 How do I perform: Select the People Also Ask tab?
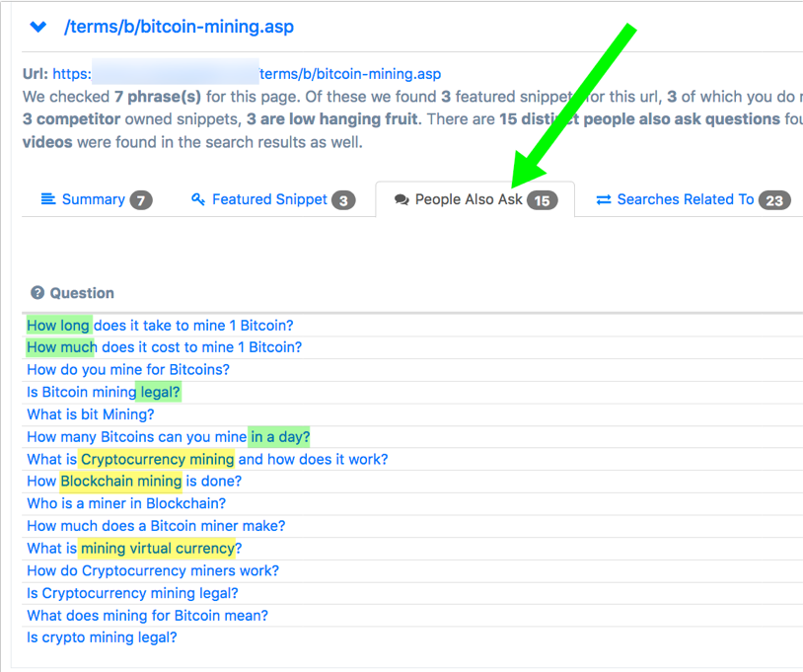coord(469,200)
